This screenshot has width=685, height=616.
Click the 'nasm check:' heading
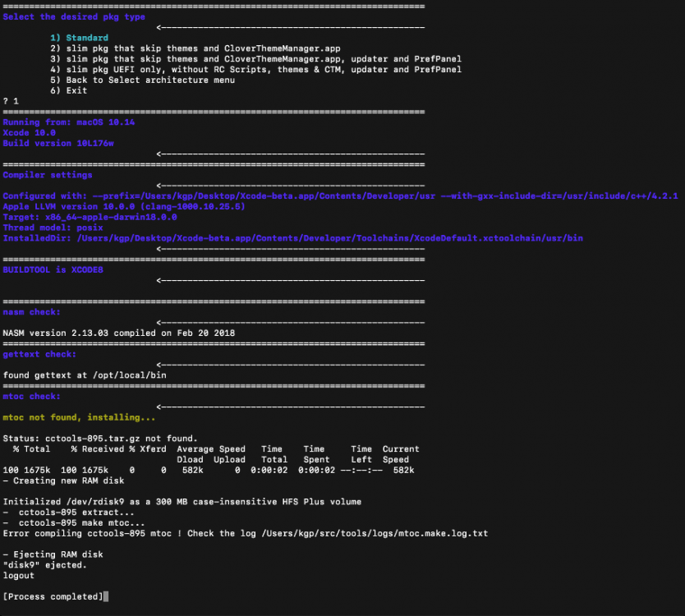(31, 312)
